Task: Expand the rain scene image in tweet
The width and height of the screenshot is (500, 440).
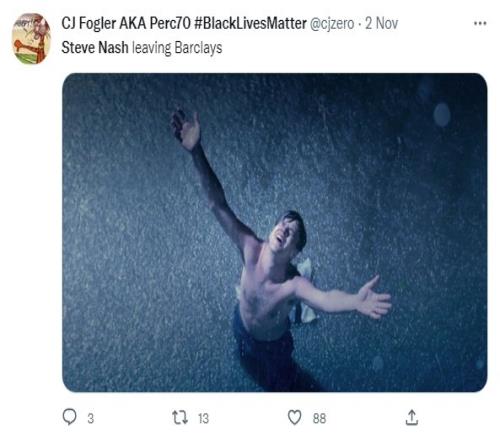Action: point(275,232)
